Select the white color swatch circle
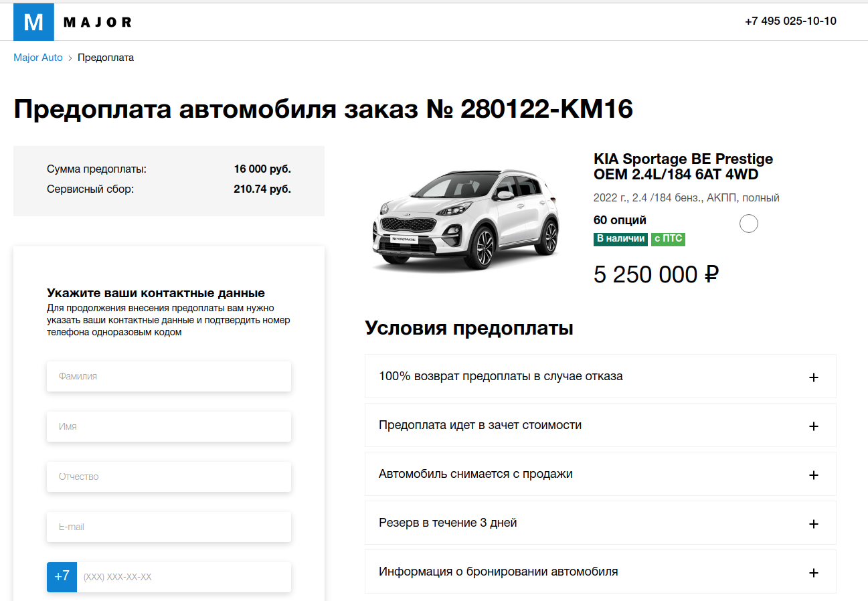The image size is (868, 601). pyautogui.click(x=748, y=224)
